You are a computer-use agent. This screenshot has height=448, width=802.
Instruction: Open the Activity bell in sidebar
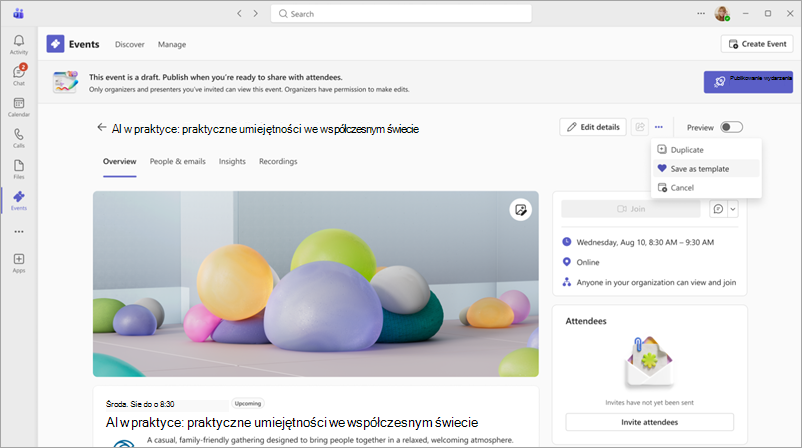(x=19, y=44)
